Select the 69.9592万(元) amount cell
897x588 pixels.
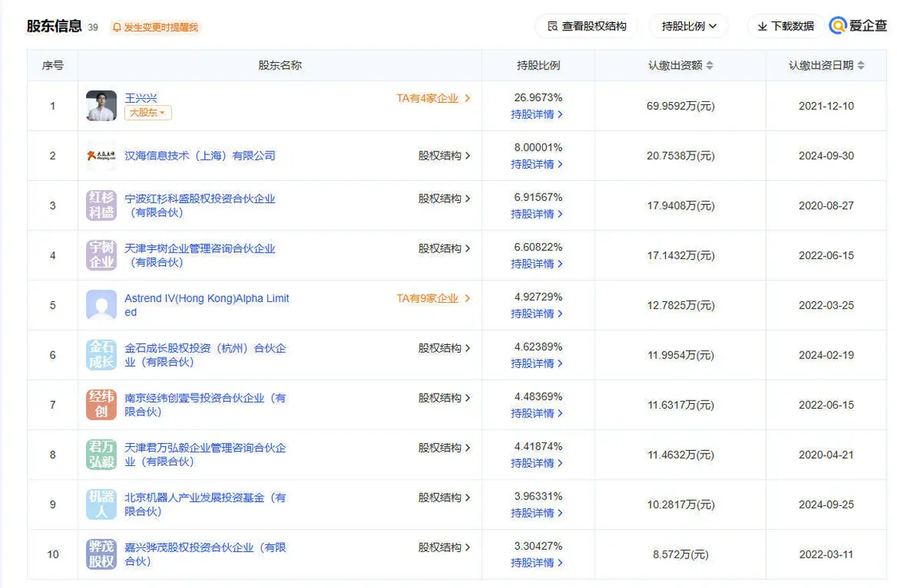(681, 106)
